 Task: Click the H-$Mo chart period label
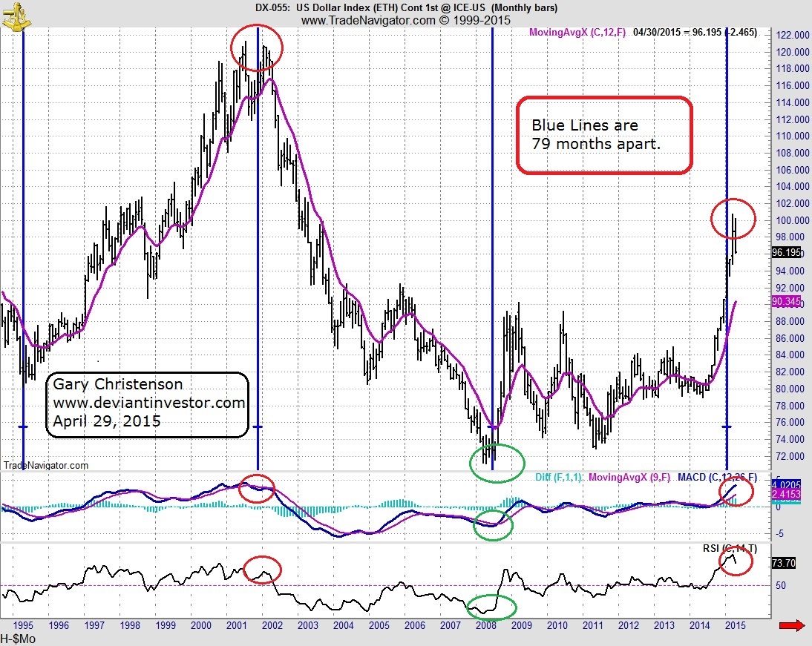18,639
